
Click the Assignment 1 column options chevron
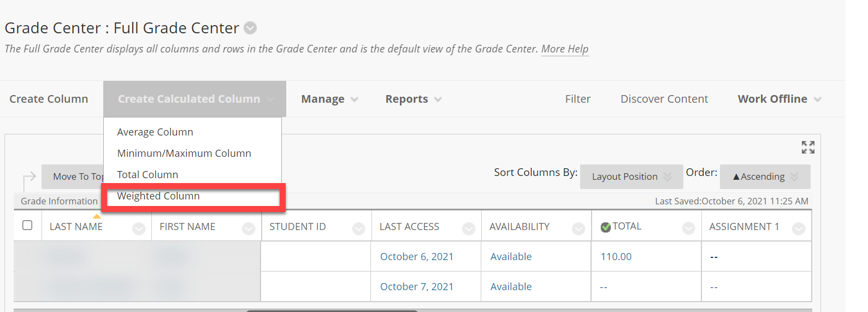pos(799,228)
